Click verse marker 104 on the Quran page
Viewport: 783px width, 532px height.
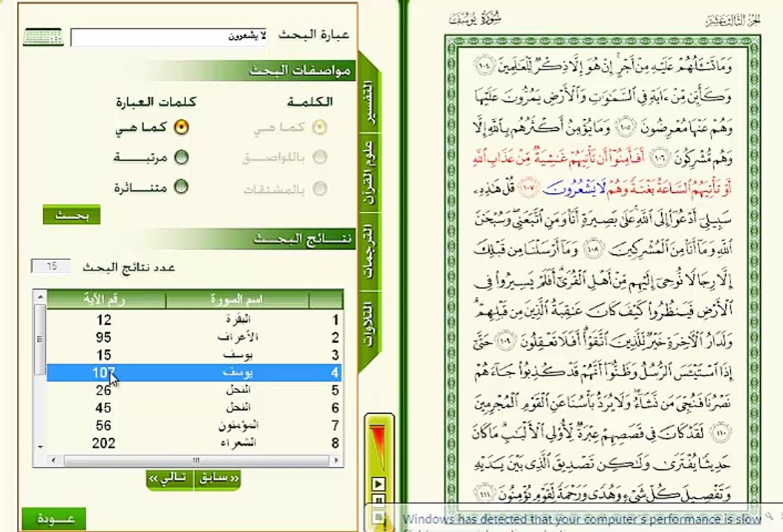[484, 66]
